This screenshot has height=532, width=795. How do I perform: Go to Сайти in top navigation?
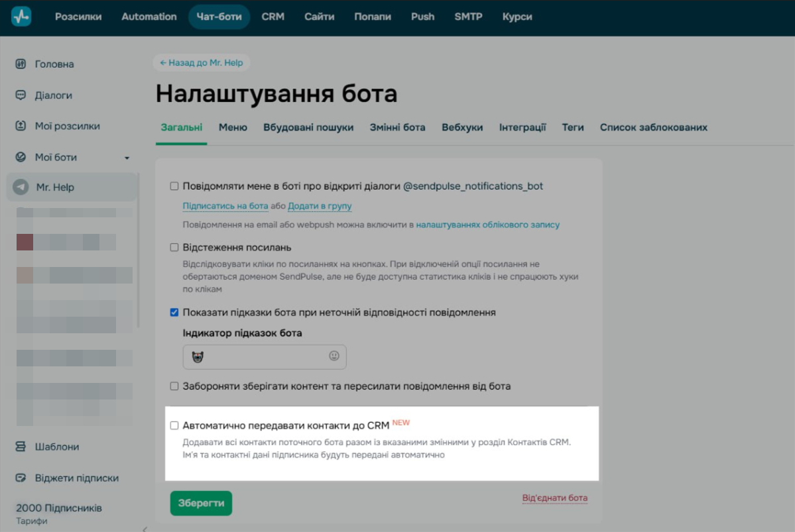pyautogui.click(x=320, y=17)
